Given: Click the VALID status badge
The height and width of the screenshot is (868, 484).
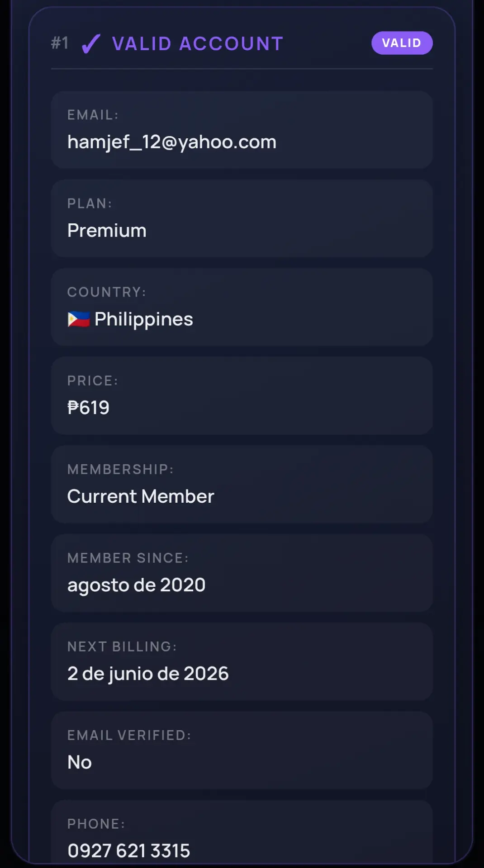Looking at the screenshot, I should point(402,43).
